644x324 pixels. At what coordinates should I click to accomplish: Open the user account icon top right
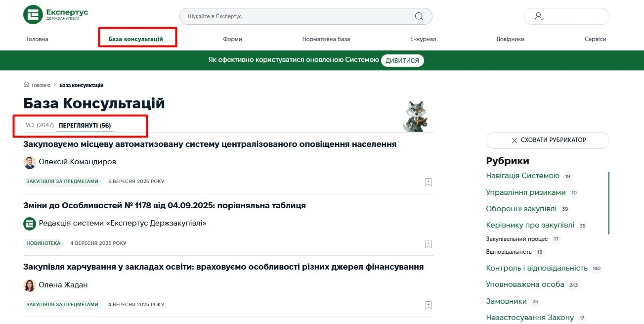coord(538,16)
